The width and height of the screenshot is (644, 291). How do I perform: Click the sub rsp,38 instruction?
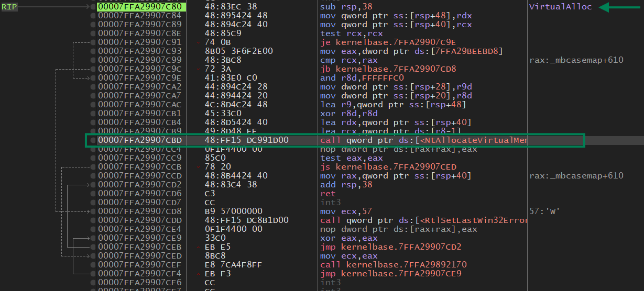346,7
